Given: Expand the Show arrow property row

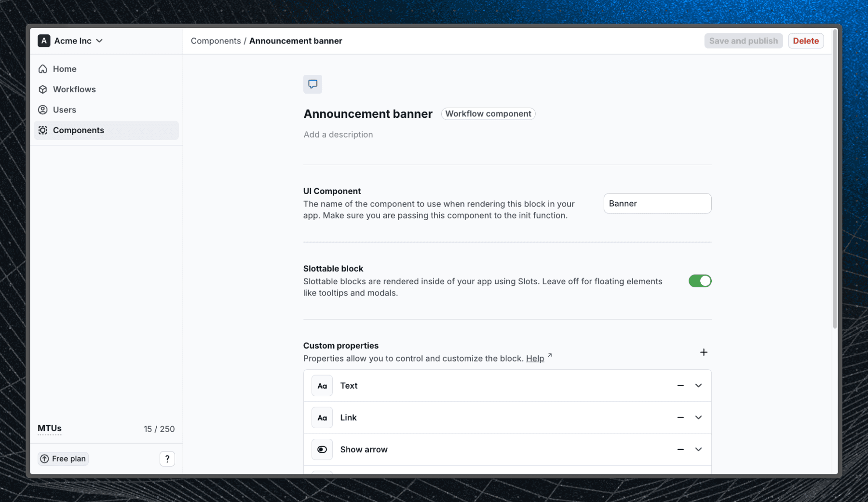Looking at the screenshot, I should pyautogui.click(x=698, y=449).
